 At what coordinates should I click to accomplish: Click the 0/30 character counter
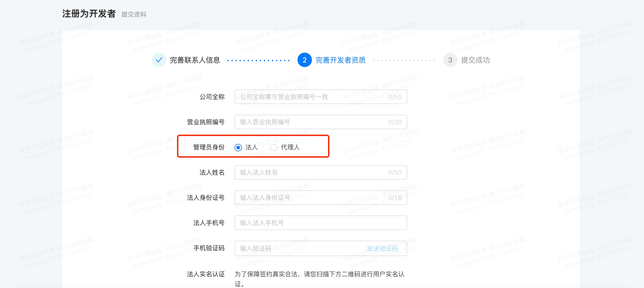point(395,122)
